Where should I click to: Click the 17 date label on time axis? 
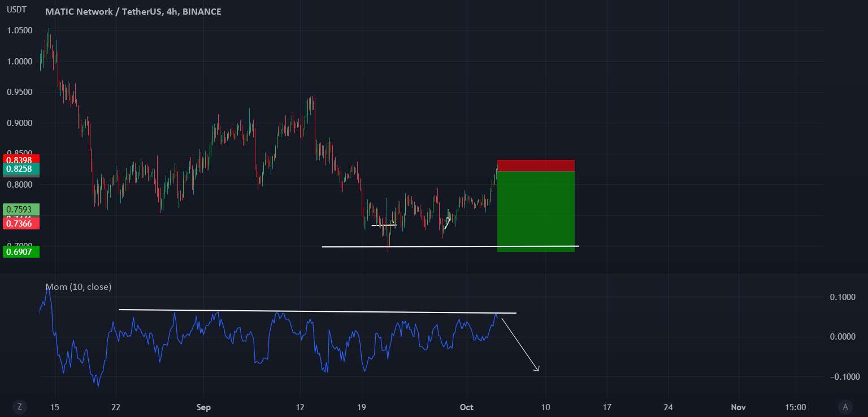click(607, 407)
